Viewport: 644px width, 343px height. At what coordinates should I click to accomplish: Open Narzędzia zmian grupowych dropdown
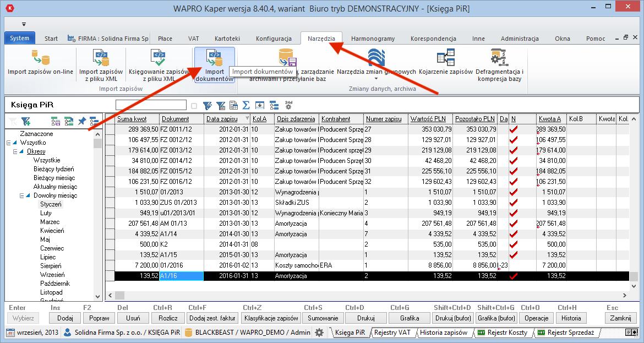coord(376,79)
